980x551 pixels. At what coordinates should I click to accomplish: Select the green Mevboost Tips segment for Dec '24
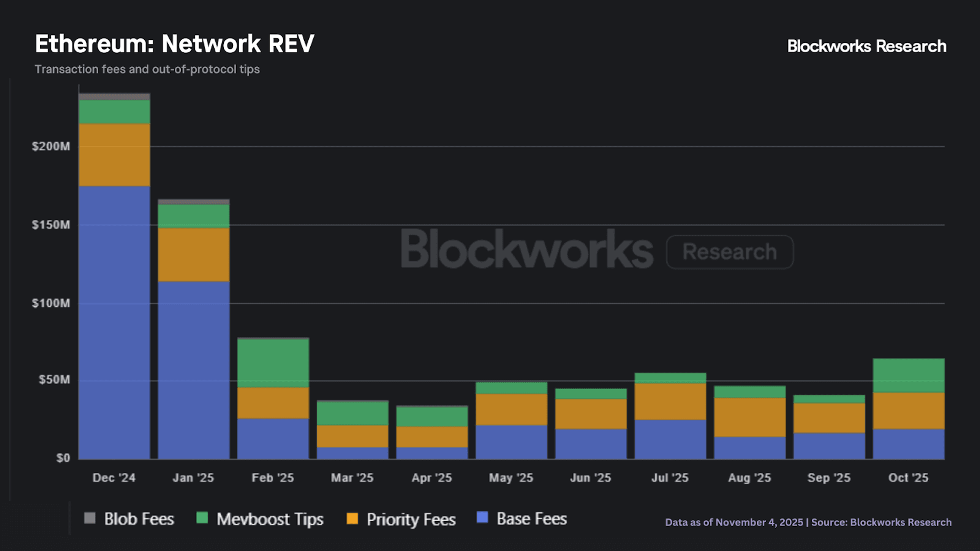click(x=114, y=112)
